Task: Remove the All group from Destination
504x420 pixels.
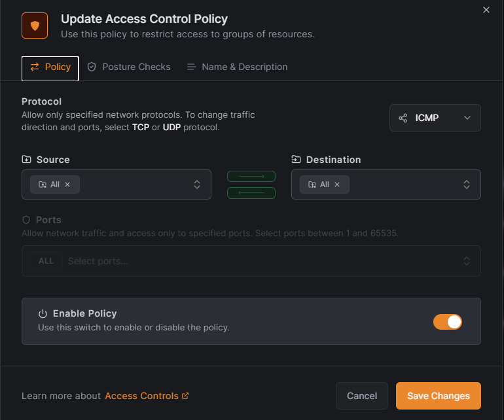Action: click(337, 184)
